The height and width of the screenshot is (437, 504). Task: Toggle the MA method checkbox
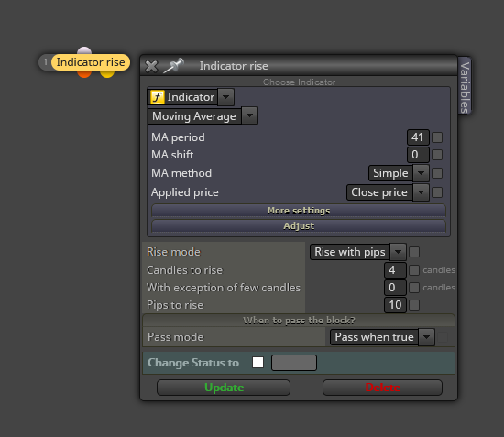tap(437, 173)
